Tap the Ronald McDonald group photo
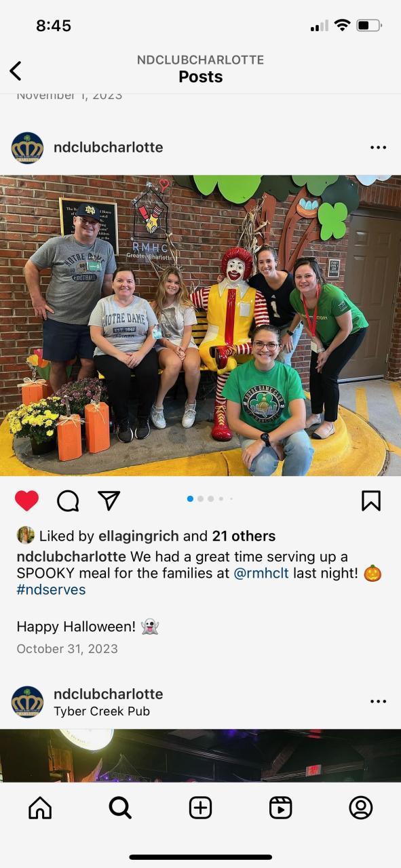 200,325
